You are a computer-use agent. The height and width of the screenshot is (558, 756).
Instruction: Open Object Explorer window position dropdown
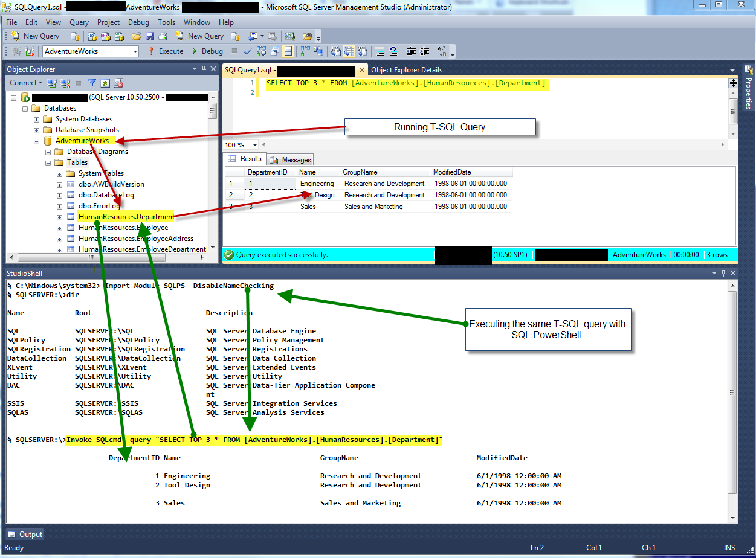[x=194, y=69]
